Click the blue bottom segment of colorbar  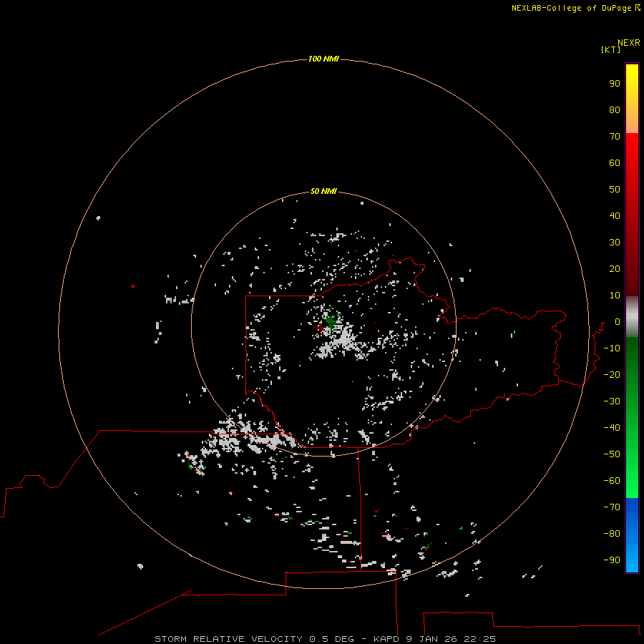(x=632, y=535)
